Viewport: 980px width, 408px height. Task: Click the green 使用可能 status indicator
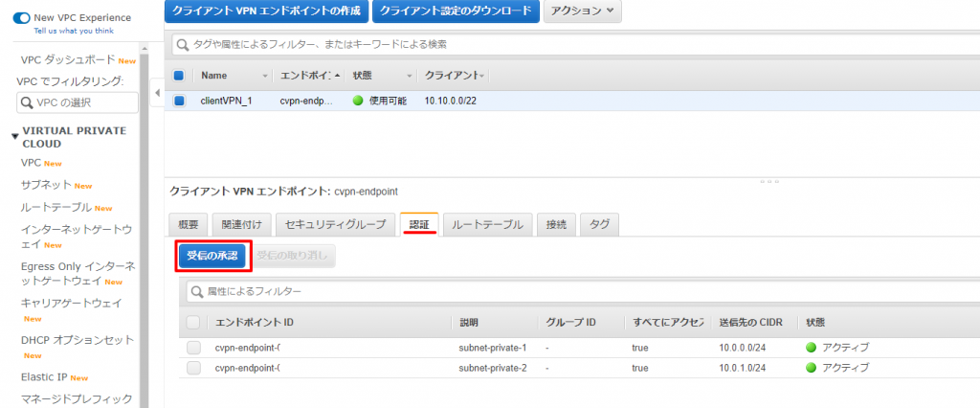click(x=358, y=101)
